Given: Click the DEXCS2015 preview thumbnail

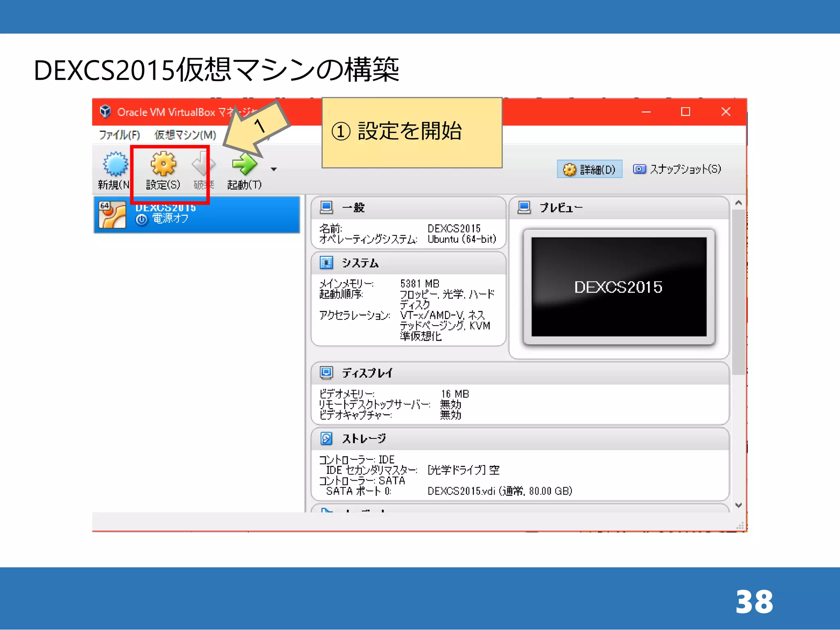Looking at the screenshot, I should (x=619, y=287).
